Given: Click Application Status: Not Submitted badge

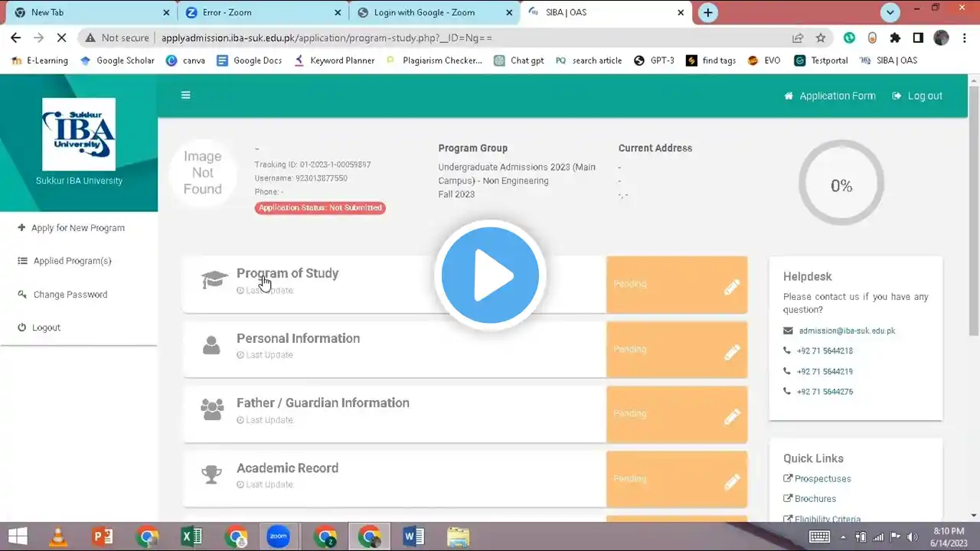Looking at the screenshot, I should tap(320, 208).
